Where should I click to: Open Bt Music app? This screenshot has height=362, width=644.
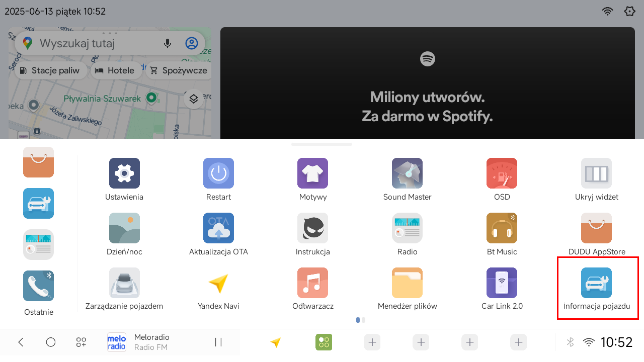pyautogui.click(x=502, y=228)
